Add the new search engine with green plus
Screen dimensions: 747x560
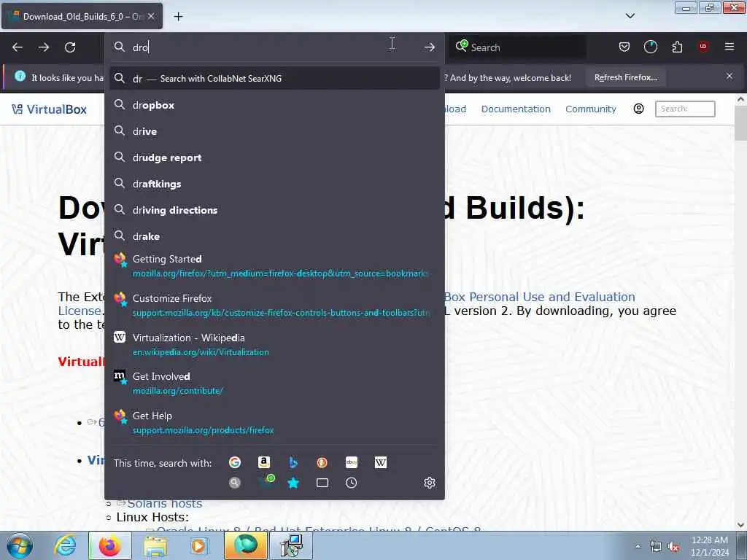[x=267, y=481]
